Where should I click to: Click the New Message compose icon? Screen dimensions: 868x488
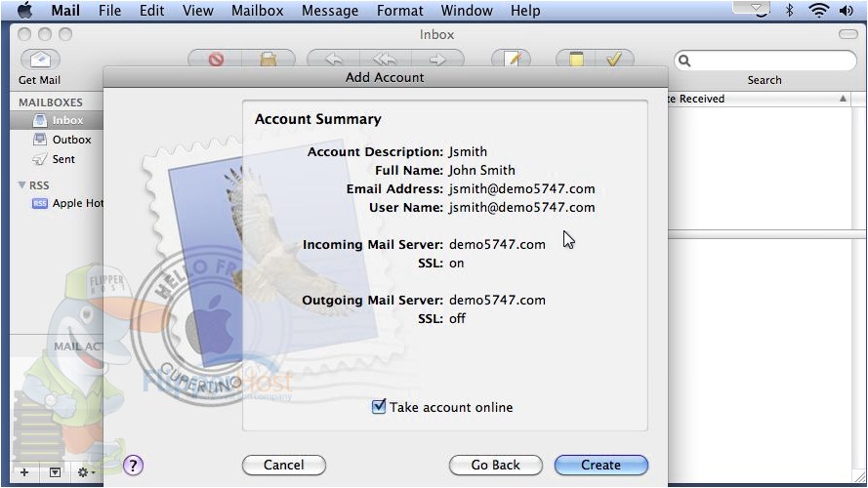(x=511, y=59)
